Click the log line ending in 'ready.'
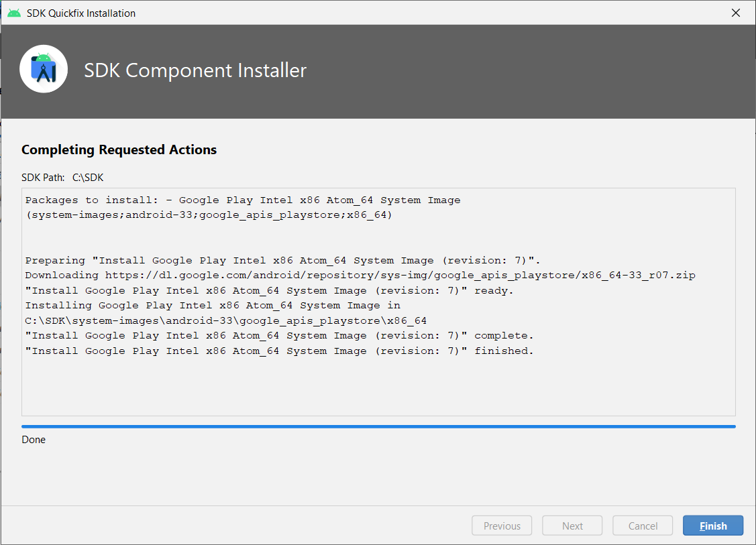 (270, 290)
